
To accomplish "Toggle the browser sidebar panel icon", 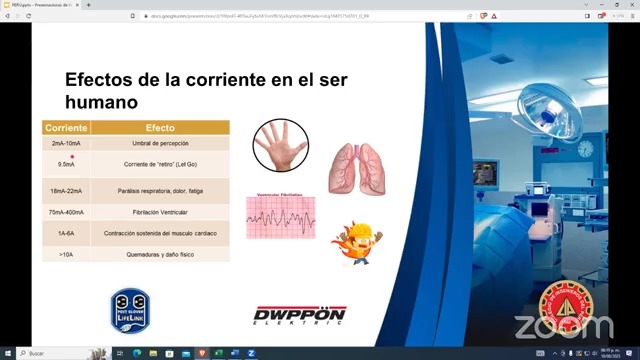I will tap(587, 16).
